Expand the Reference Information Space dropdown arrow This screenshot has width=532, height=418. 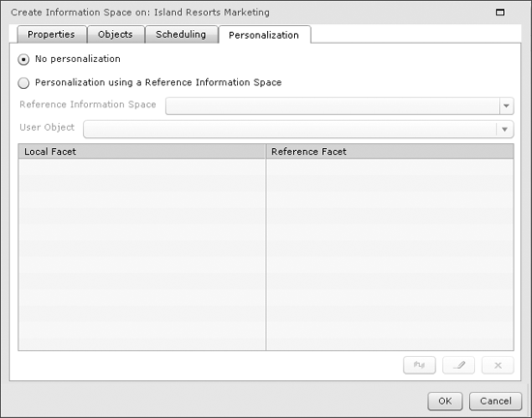pyautogui.click(x=506, y=105)
